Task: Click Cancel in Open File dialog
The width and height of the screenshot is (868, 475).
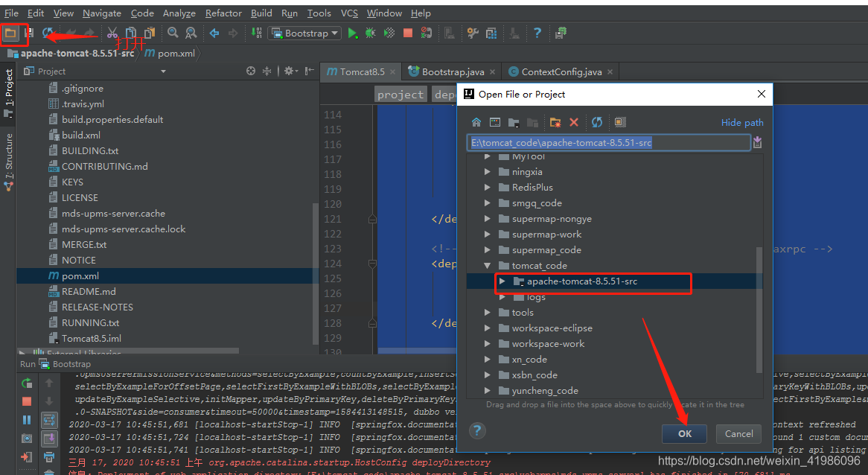Action: pos(739,434)
